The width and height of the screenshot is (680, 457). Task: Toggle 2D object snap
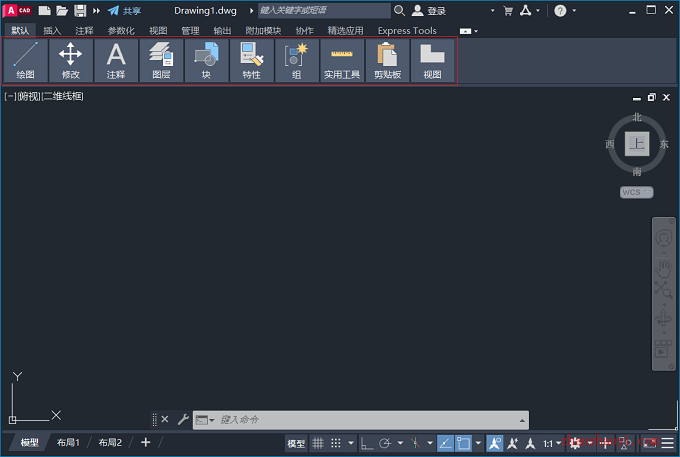point(463,443)
